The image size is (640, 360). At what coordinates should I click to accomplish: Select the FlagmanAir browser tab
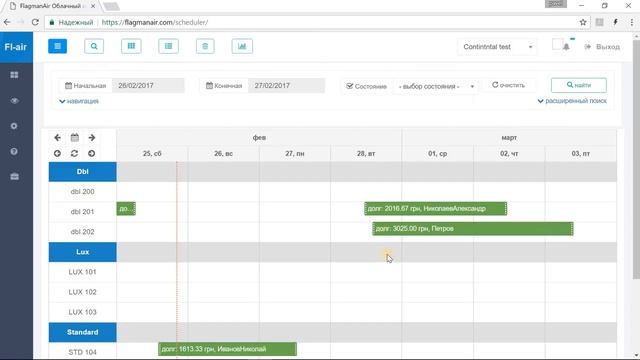coord(53,7)
